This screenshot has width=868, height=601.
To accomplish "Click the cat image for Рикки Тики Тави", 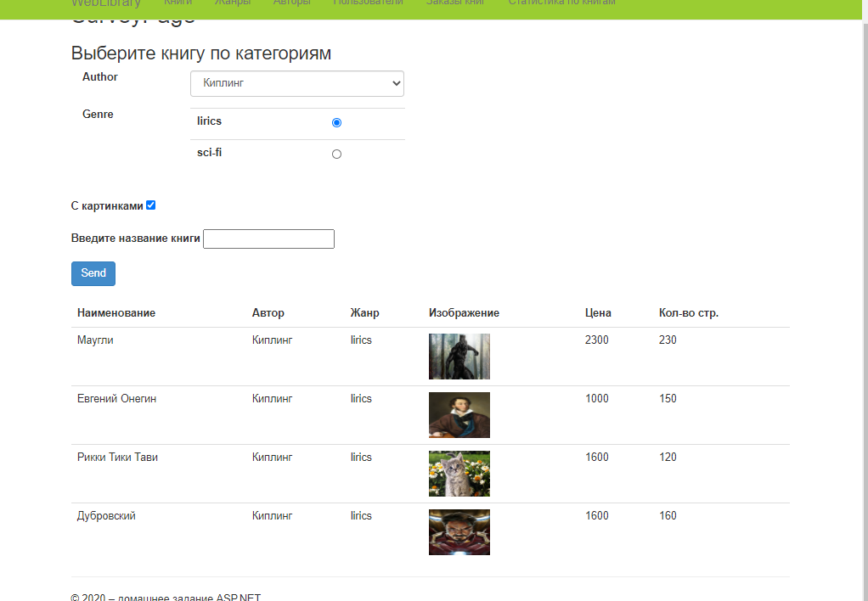I will tap(459, 474).
